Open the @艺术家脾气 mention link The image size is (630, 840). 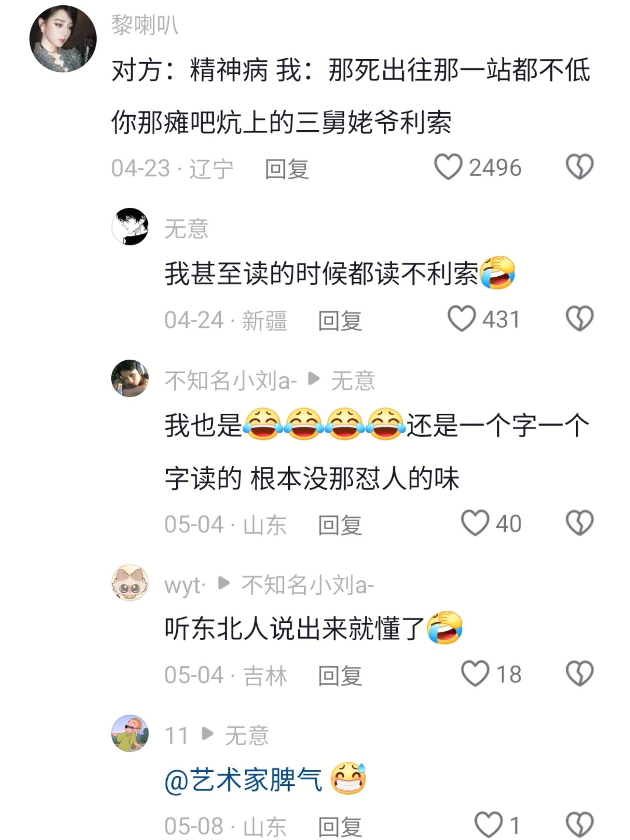pos(243,779)
